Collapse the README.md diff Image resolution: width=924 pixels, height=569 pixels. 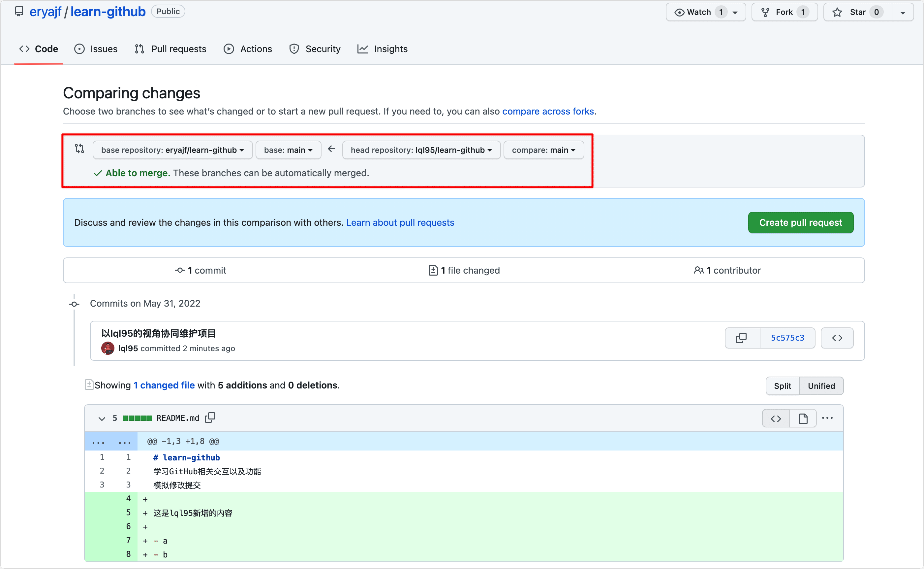pyautogui.click(x=102, y=418)
